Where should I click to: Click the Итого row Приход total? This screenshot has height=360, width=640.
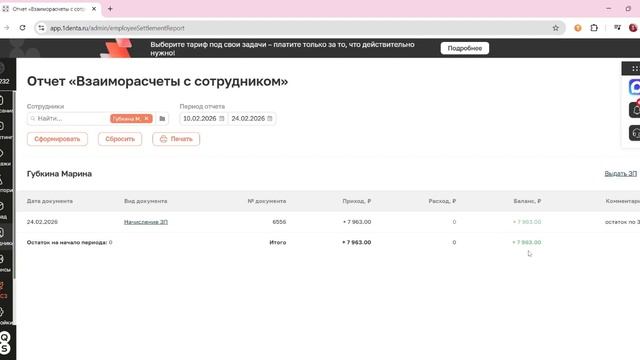[357, 242]
